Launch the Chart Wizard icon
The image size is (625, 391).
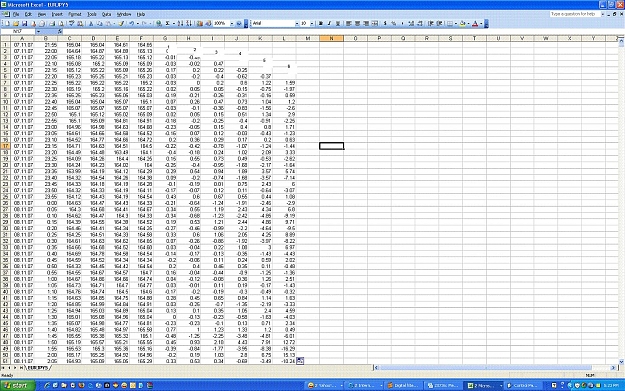tap(199, 24)
